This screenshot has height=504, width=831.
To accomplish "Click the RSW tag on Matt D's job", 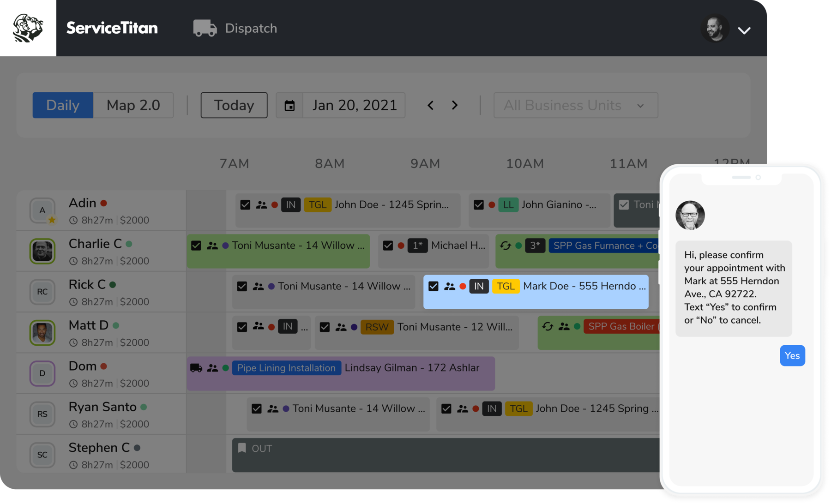I will coord(377,327).
